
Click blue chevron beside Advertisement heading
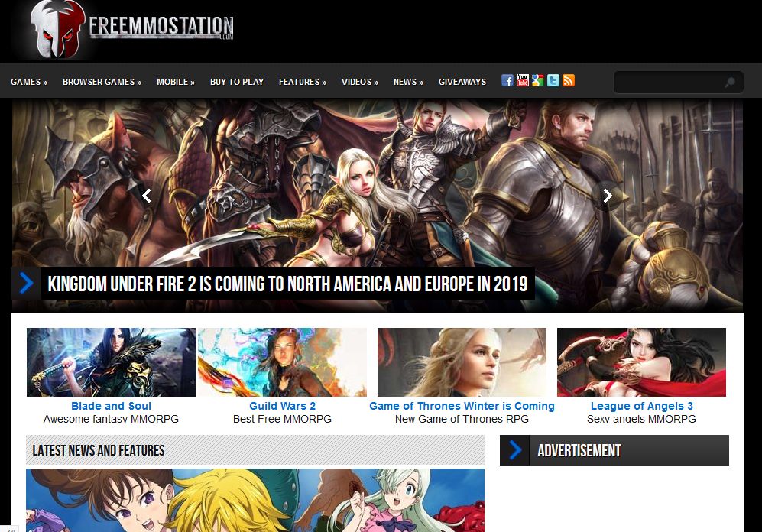point(515,450)
